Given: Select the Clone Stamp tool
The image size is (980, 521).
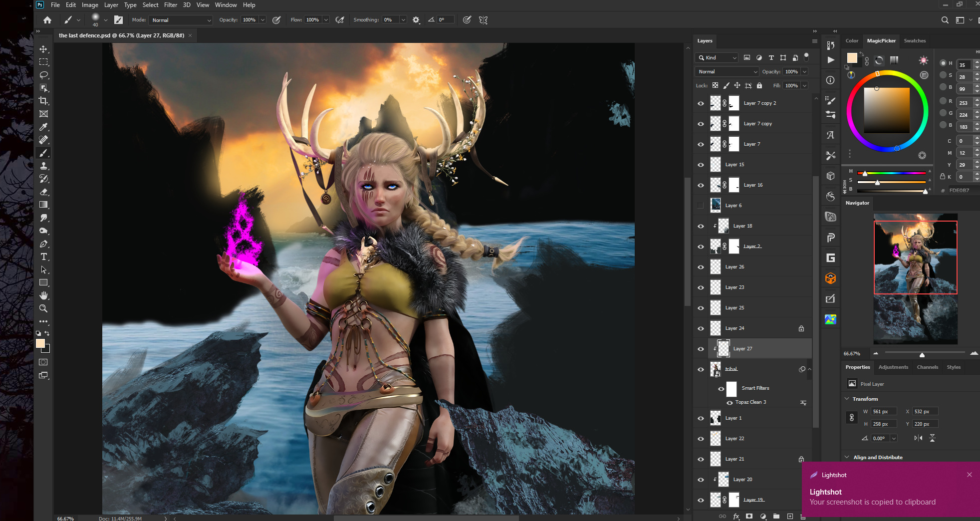Looking at the screenshot, I should coord(43,166).
